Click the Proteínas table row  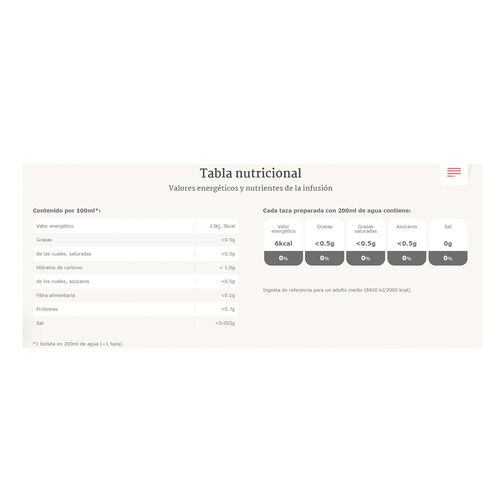pyautogui.click(x=136, y=309)
